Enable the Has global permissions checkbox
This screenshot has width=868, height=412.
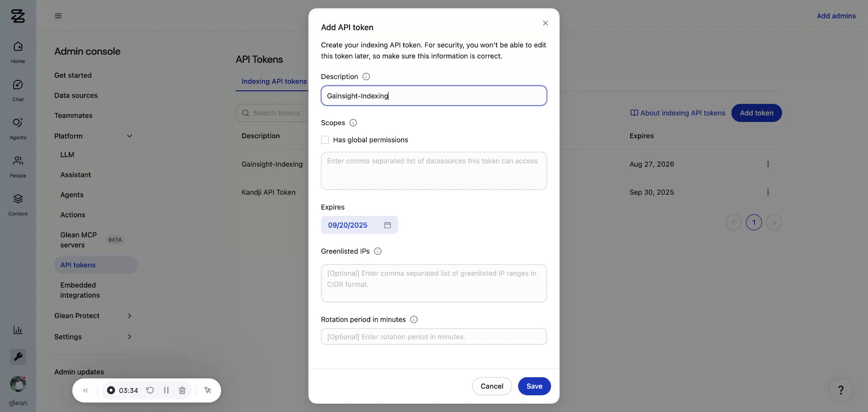click(x=325, y=140)
